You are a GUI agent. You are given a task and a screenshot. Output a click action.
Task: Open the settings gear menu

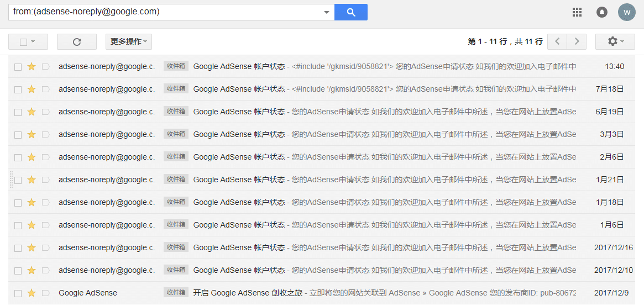pos(615,41)
